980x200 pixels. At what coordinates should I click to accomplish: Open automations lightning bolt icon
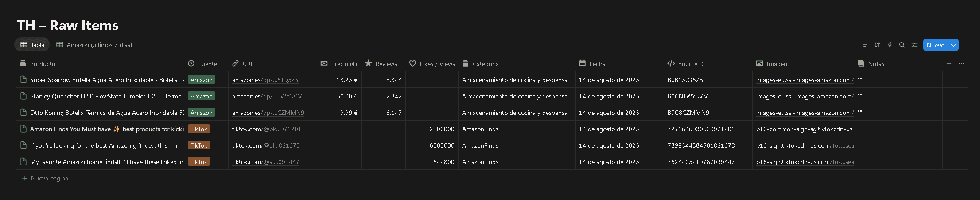click(889, 45)
